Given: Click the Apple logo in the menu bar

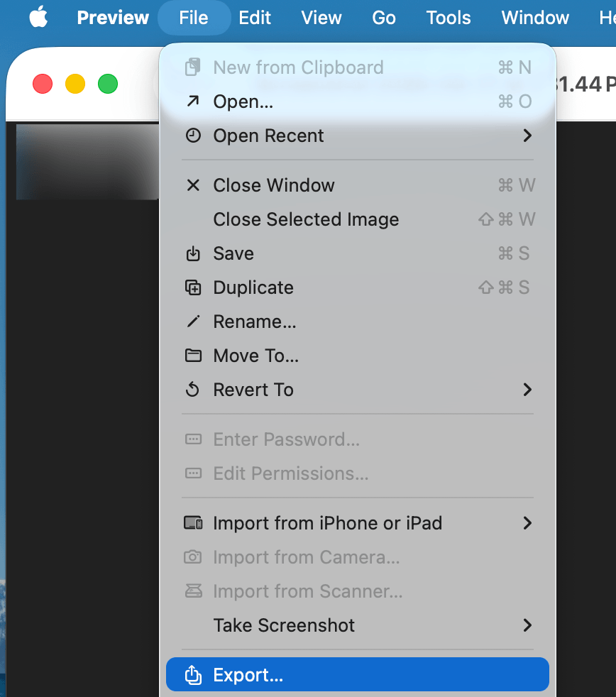Looking at the screenshot, I should click(x=38, y=18).
